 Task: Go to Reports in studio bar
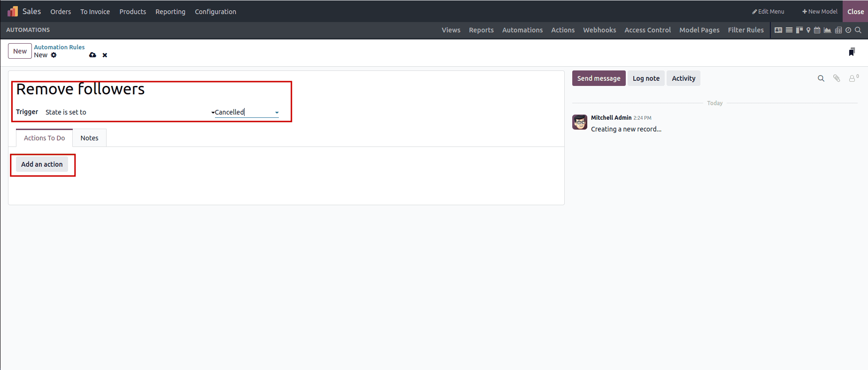coord(481,30)
